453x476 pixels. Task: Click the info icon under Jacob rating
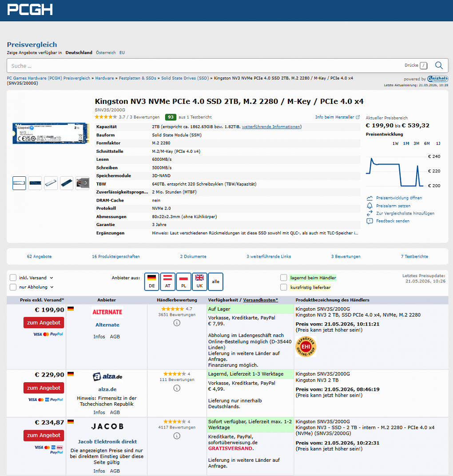coord(177,436)
